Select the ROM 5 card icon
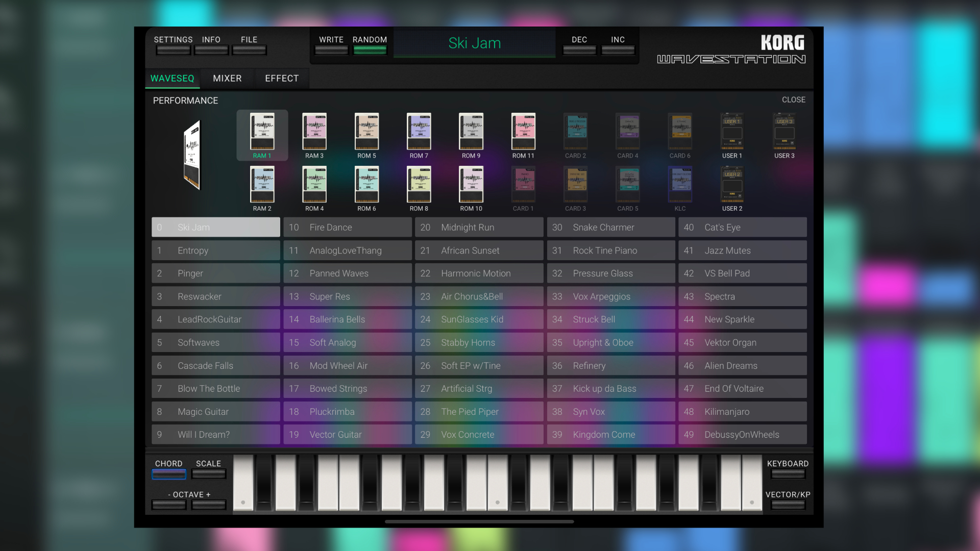The image size is (980, 551). 366,132
